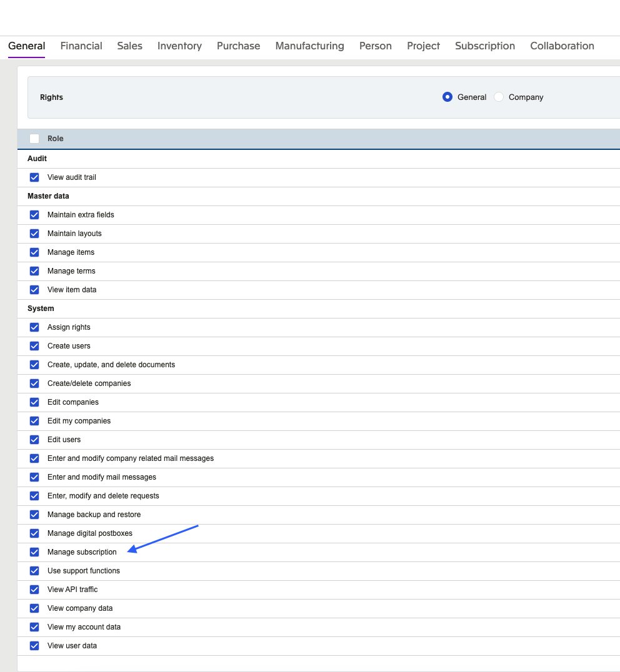Image resolution: width=620 pixels, height=672 pixels.
Task: Open the Subscription tab
Action: 485,46
